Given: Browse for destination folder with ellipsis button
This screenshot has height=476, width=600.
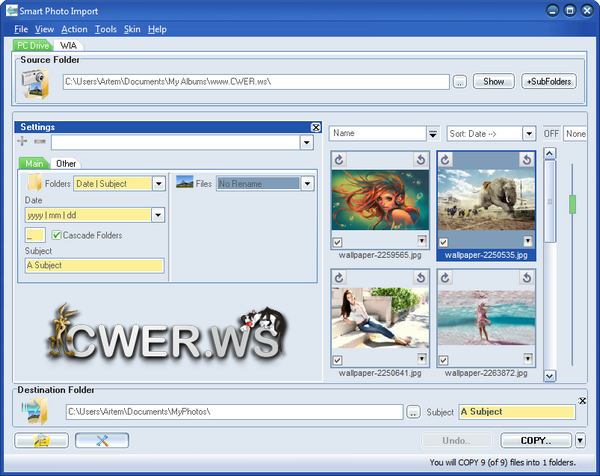Looking at the screenshot, I should pyautogui.click(x=414, y=411).
